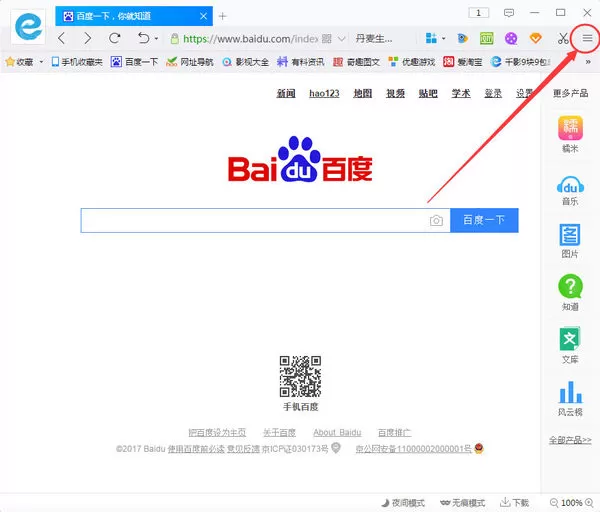Open the feedback speech bubble icon

pyautogui.click(x=509, y=13)
